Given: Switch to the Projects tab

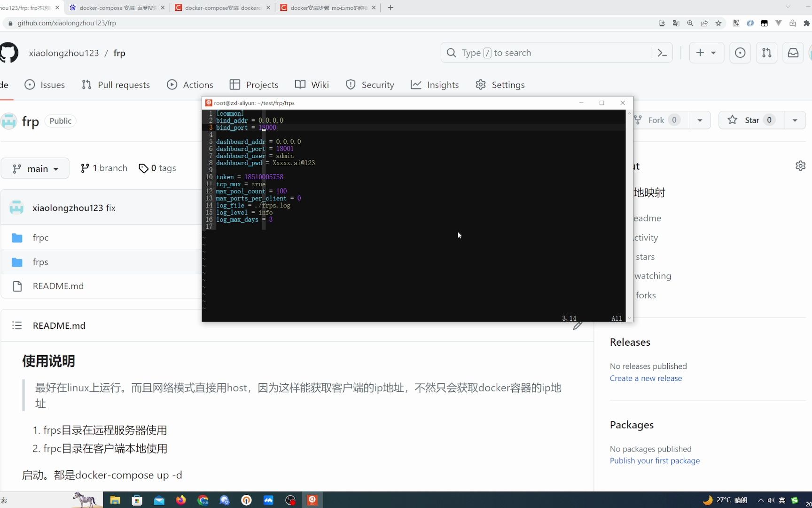Looking at the screenshot, I should click(254, 85).
